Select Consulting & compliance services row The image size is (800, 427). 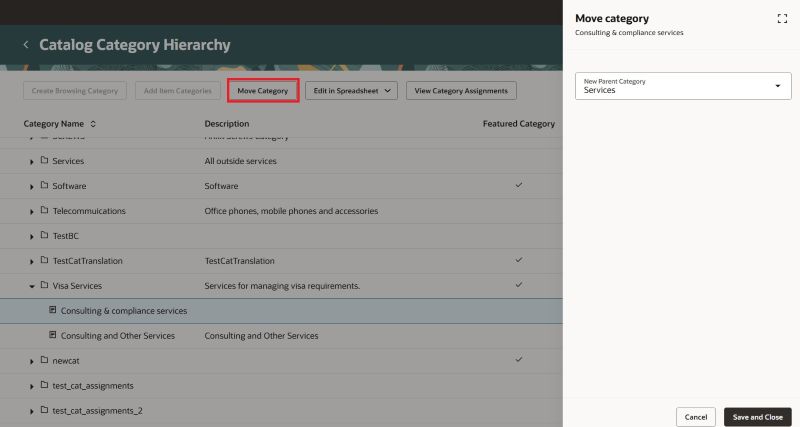pos(281,311)
